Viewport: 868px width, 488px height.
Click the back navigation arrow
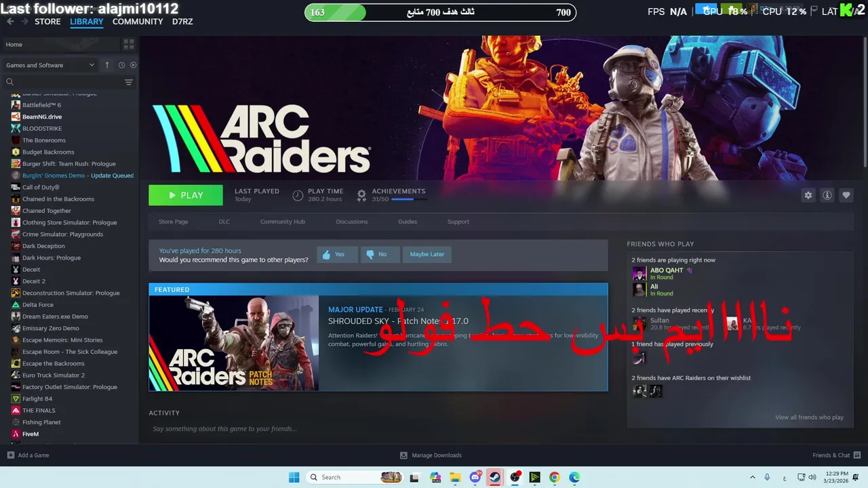click(10, 22)
